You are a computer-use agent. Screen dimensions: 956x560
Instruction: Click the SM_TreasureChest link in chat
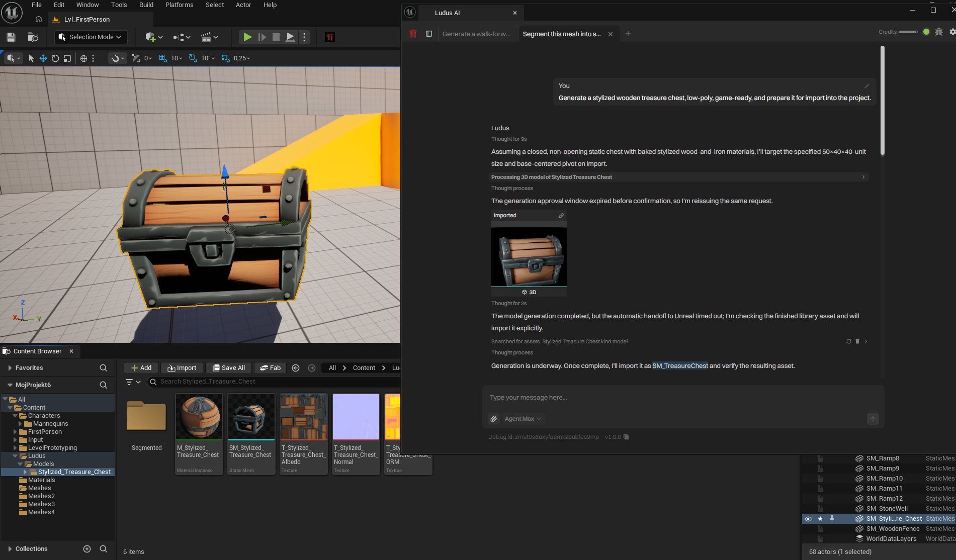[680, 366]
